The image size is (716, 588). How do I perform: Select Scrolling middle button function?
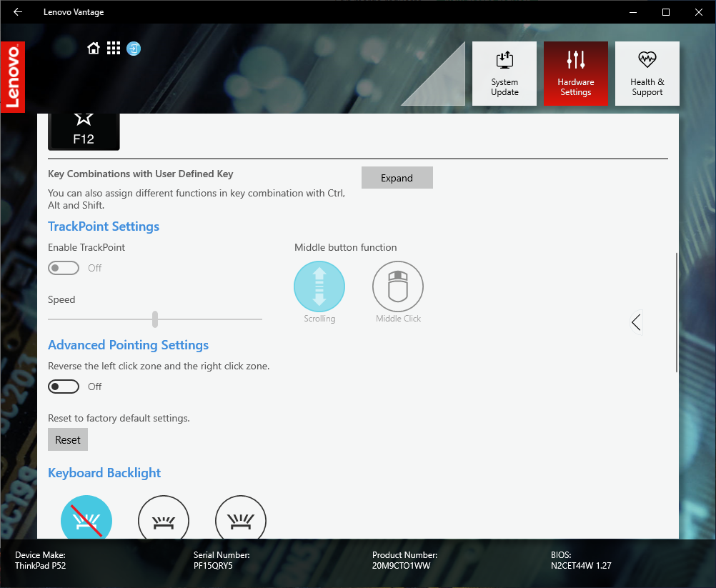click(319, 286)
